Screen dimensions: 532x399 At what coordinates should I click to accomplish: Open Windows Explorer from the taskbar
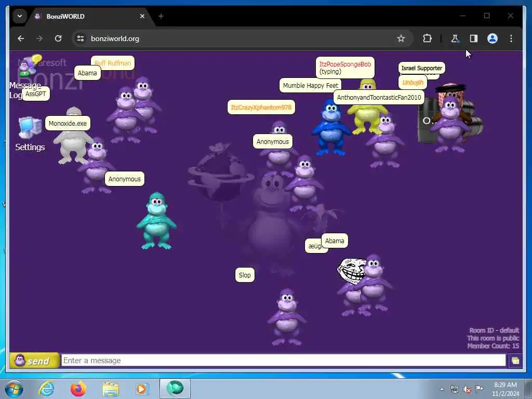[x=111, y=389]
